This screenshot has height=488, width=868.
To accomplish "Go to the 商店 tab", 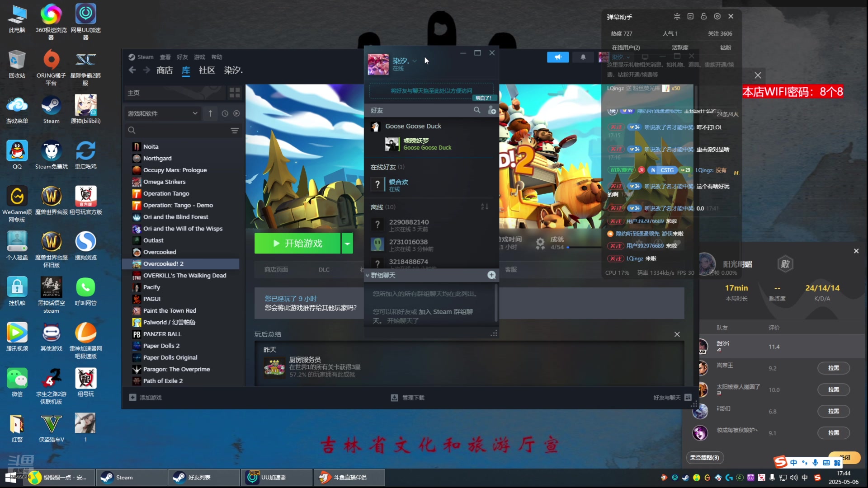I will click(165, 70).
